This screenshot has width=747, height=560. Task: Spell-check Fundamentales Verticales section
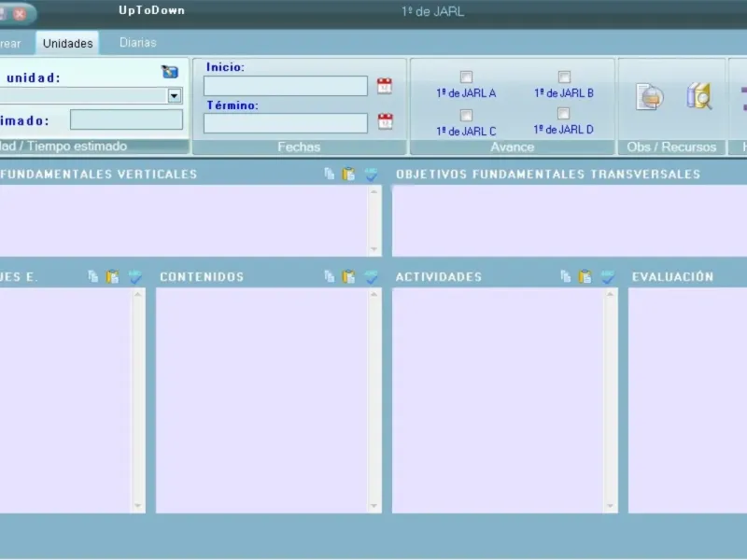point(371,175)
